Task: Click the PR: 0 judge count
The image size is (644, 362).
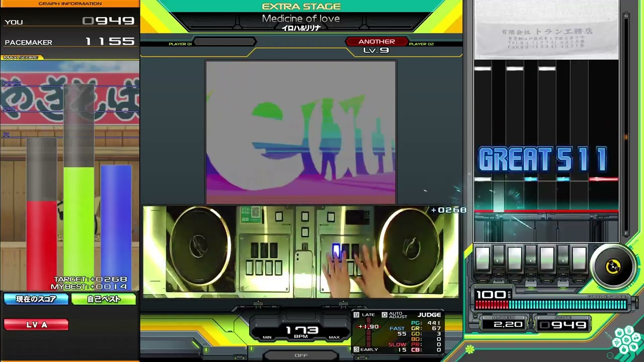Action: pyautogui.click(x=426, y=344)
